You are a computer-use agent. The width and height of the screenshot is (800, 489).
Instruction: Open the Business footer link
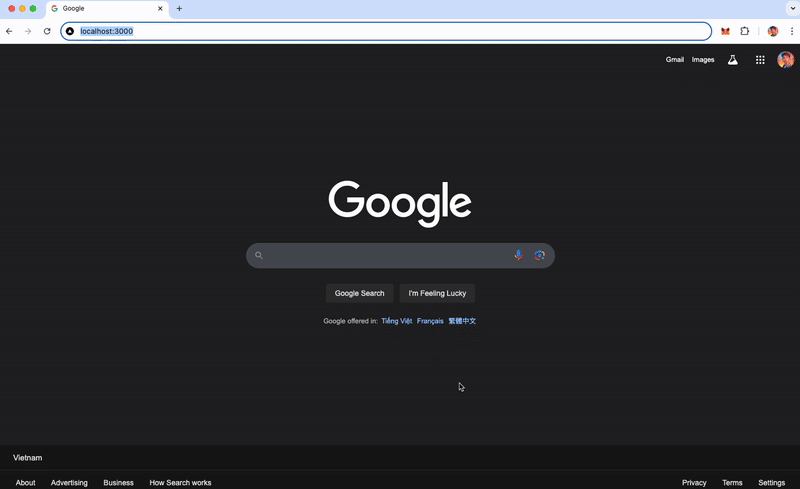pyautogui.click(x=118, y=482)
